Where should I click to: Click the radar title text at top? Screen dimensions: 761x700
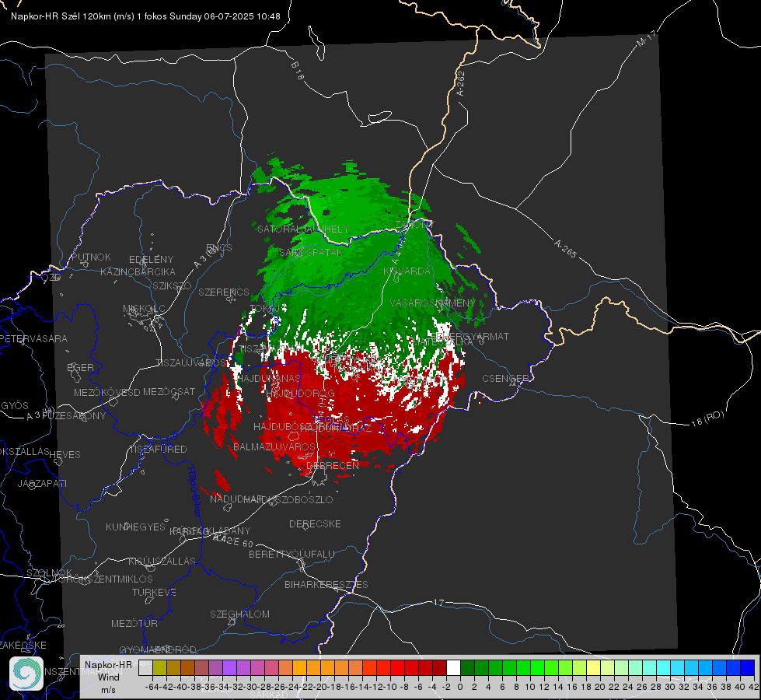(145, 16)
